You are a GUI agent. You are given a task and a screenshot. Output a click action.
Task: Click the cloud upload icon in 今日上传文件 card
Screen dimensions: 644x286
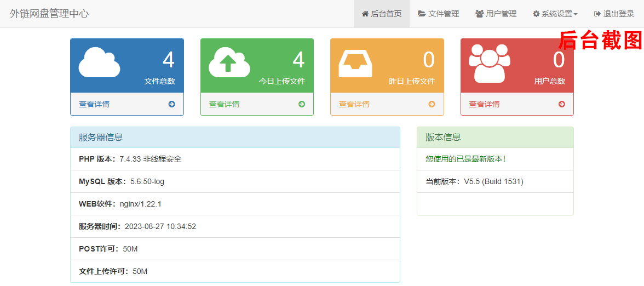pos(229,62)
